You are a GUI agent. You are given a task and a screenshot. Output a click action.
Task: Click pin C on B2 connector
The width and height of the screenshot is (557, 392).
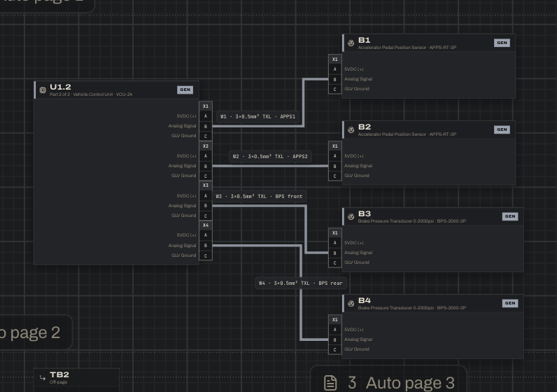[x=335, y=176]
